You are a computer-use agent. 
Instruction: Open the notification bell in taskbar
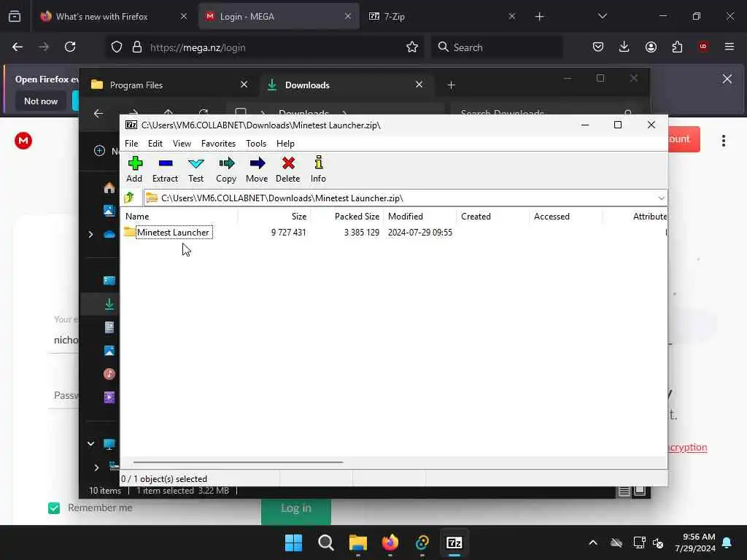pos(727,542)
